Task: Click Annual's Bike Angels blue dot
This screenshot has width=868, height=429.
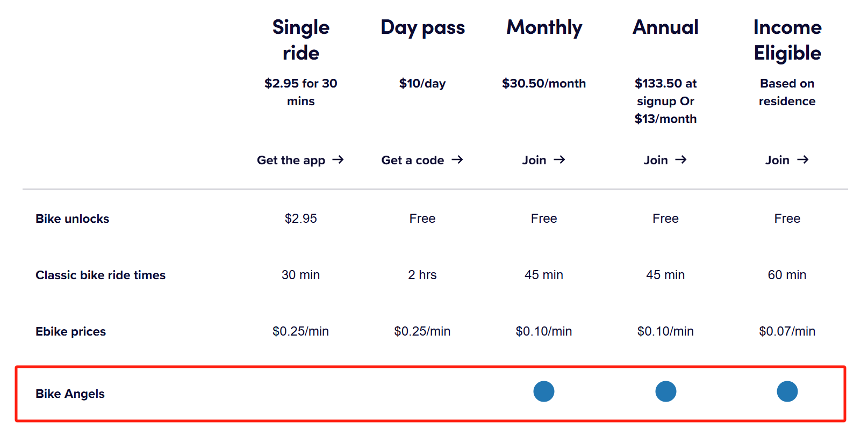Action: [x=665, y=391]
